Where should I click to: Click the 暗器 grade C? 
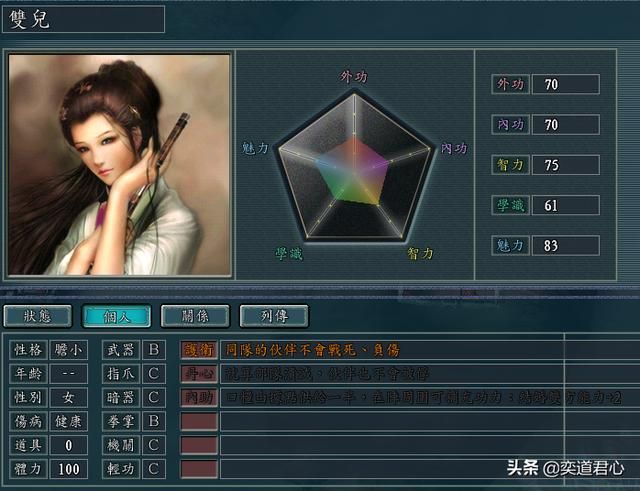coord(154,398)
